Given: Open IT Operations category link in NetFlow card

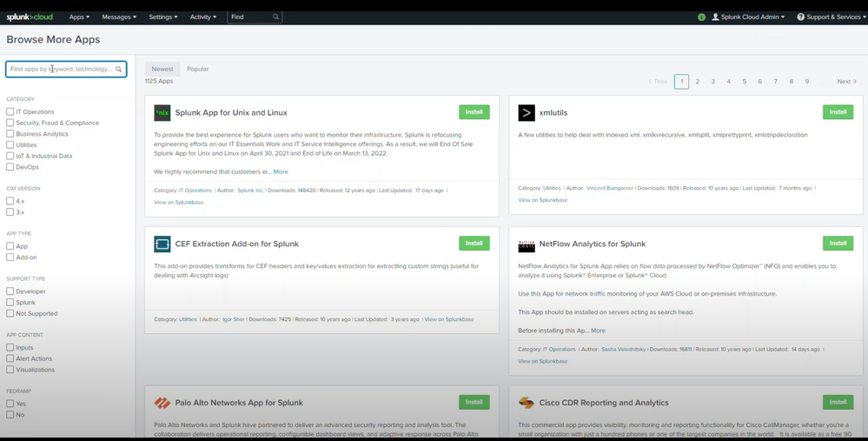Looking at the screenshot, I should (559, 350).
